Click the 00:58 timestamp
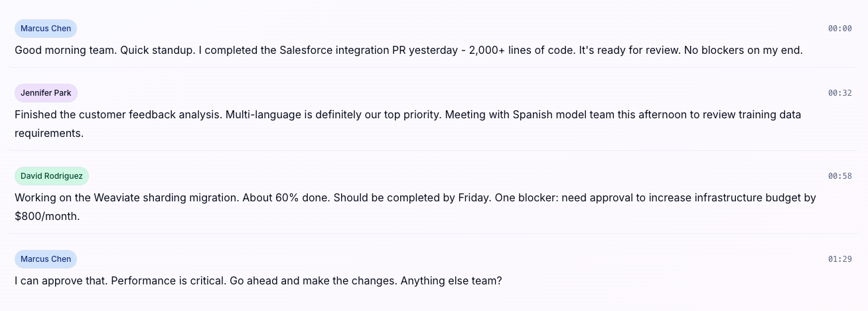This screenshot has height=311, width=868. click(839, 176)
